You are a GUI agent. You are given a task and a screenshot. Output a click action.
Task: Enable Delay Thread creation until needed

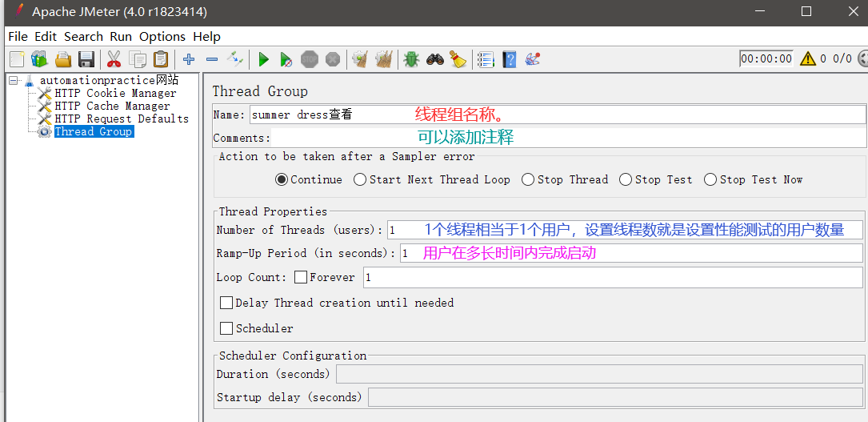[226, 303]
